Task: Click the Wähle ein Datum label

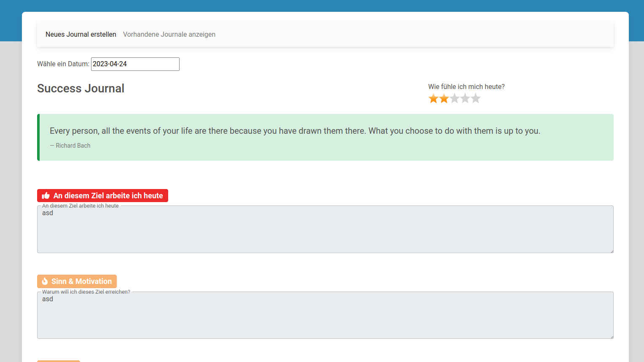Action: point(63,64)
